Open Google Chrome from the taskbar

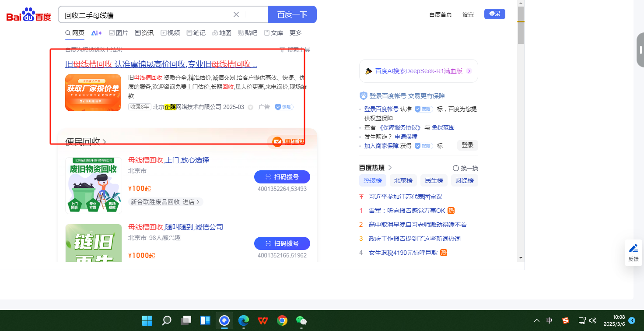tap(282, 320)
